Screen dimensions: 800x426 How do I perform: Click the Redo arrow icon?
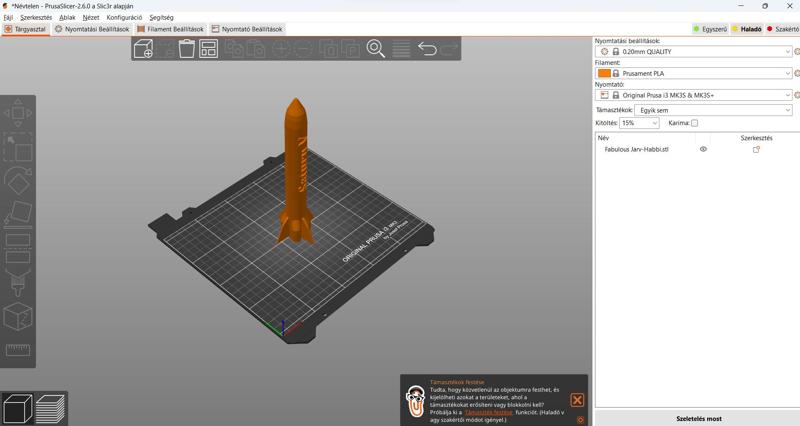coord(449,49)
